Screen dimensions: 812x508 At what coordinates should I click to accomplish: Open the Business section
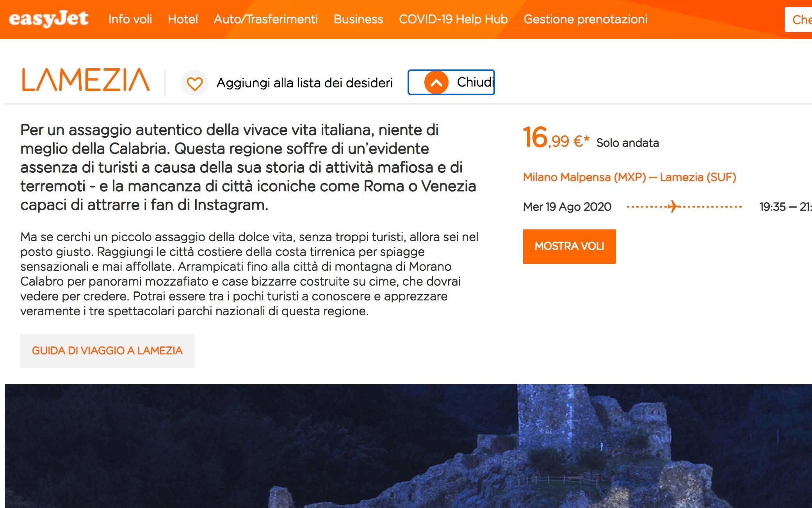coord(358,20)
